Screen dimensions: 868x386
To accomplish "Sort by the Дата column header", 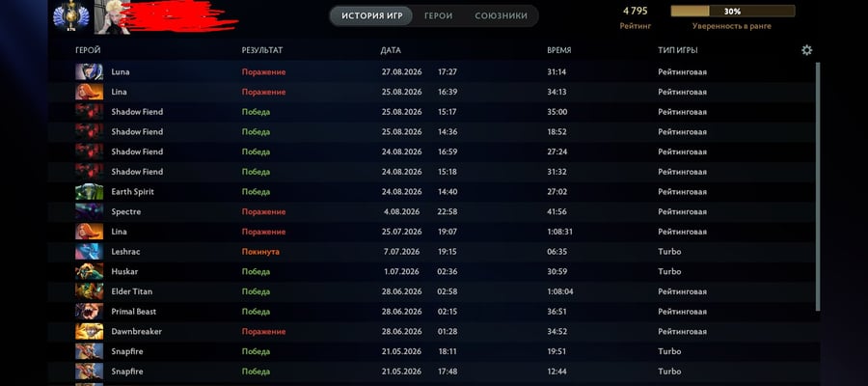I will (x=391, y=50).
